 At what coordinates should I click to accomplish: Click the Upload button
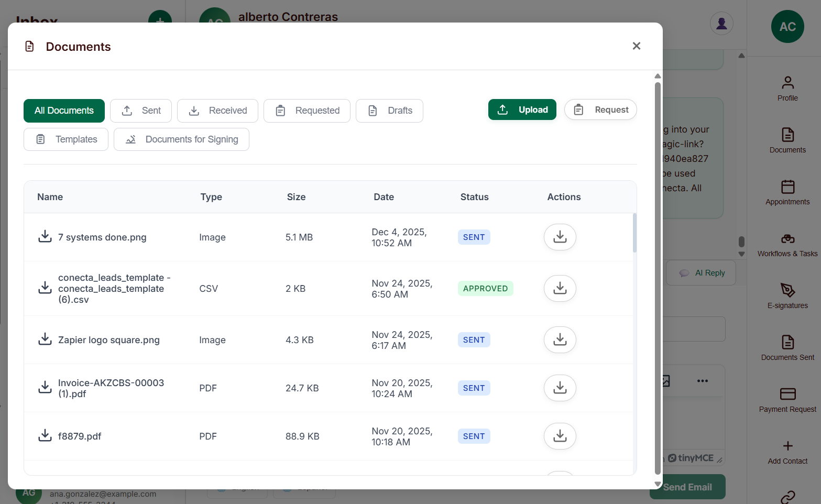pyautogui.click(x=522, y=109)
